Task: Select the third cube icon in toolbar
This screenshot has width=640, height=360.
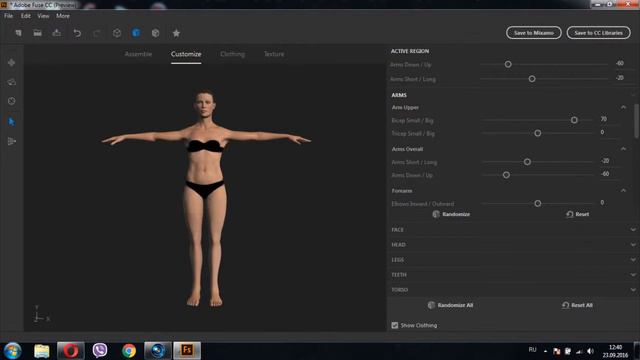Action: click(156, 33)
